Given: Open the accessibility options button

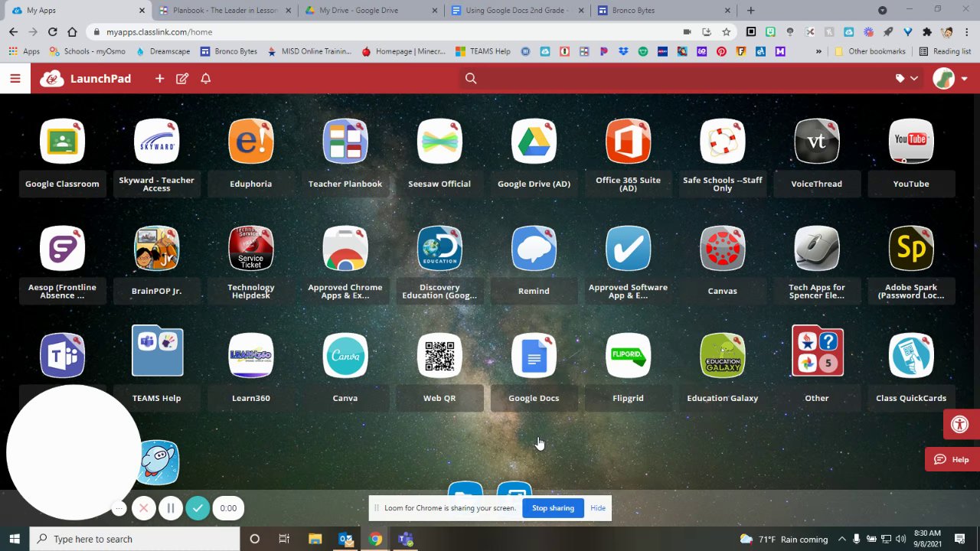Looking at the screenshot, I should coord(960,424).
